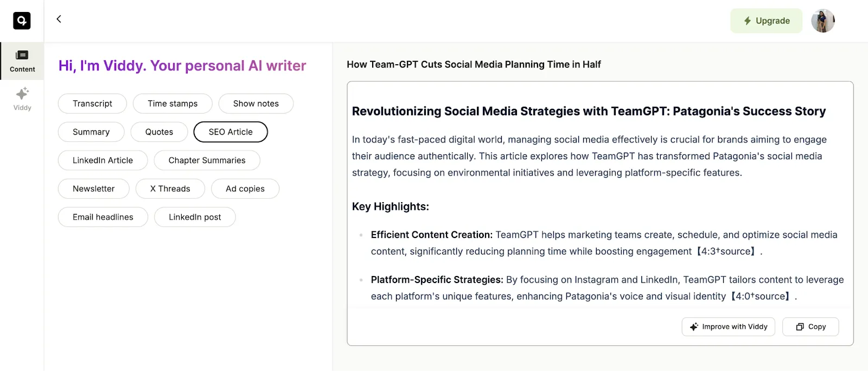This screenshot has width=868, height=371.
Task: Select the SEO Article chip
Action: click(x=231, y=132)
